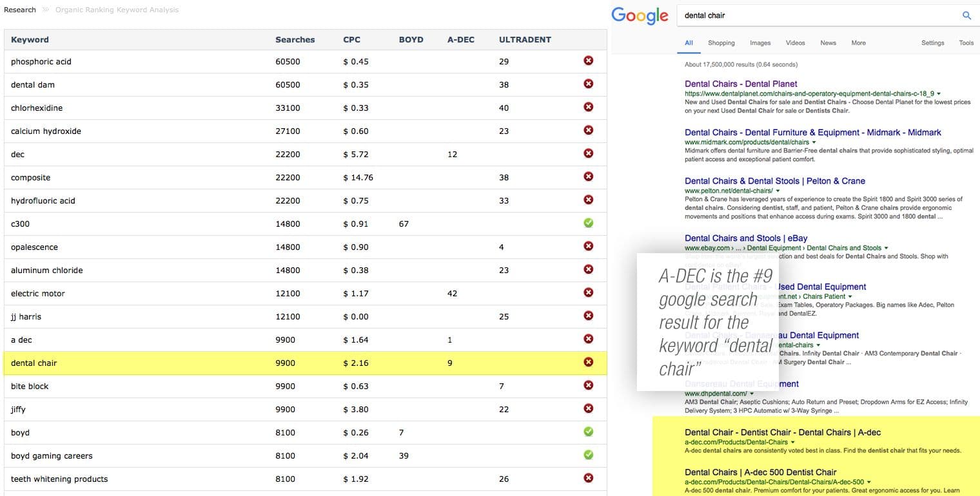The width and height of the screenshot is (980, 496).
Task: Click the red X icon in the aluminum chloride row
Action: [x=588, y=269]
